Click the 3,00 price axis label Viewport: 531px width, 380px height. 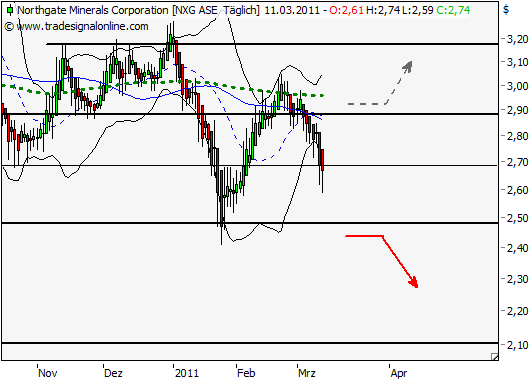coord(517,86)
